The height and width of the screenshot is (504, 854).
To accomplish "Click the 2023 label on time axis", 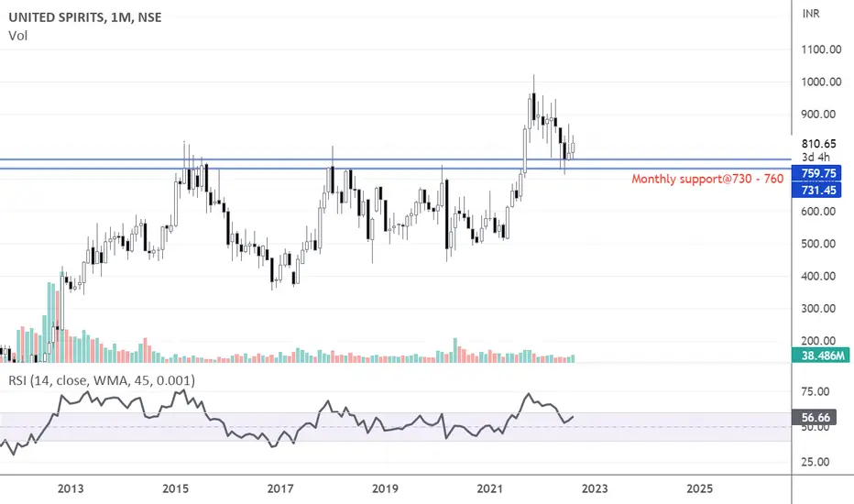I will (595, 488).
